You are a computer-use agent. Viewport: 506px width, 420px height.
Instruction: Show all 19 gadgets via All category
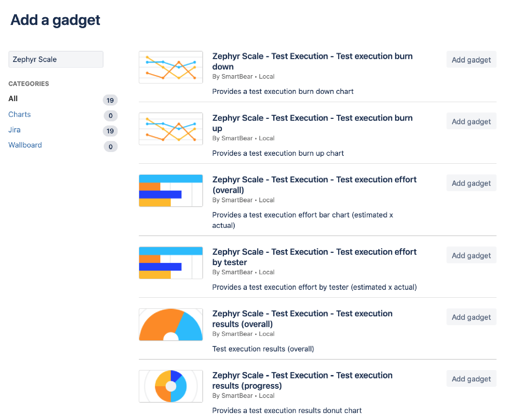(13, 99)
